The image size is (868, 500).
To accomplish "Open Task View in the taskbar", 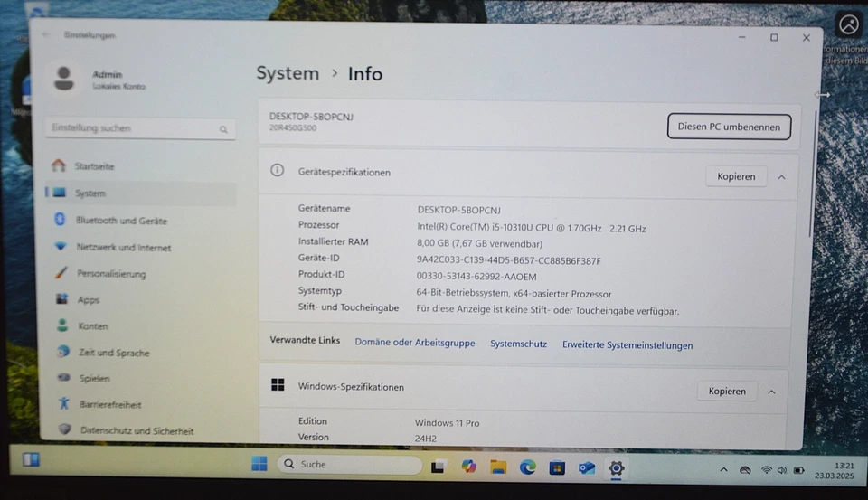I will click(439, 467).
